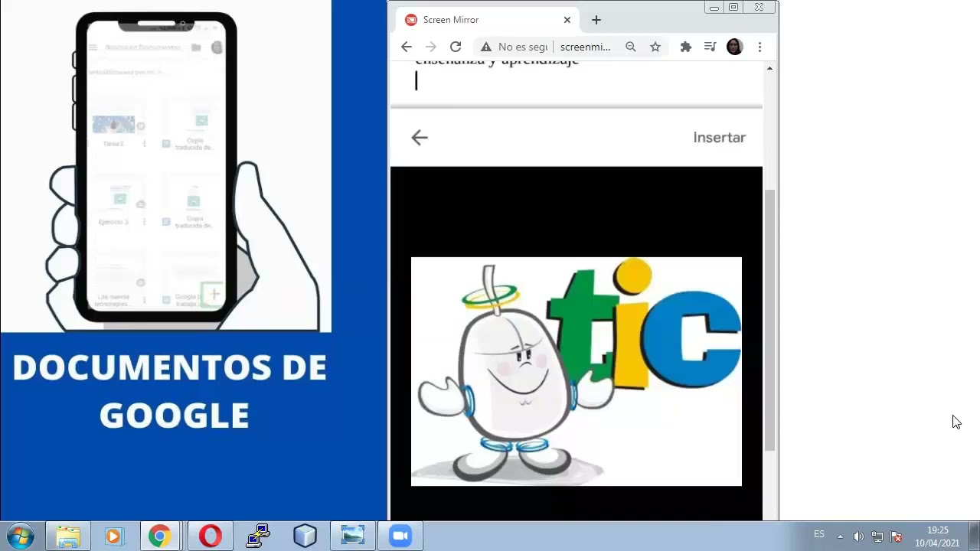The image size is (980, 551).
Task: Switch to Zoom in the taskbar
Action: tap(400, 536)
